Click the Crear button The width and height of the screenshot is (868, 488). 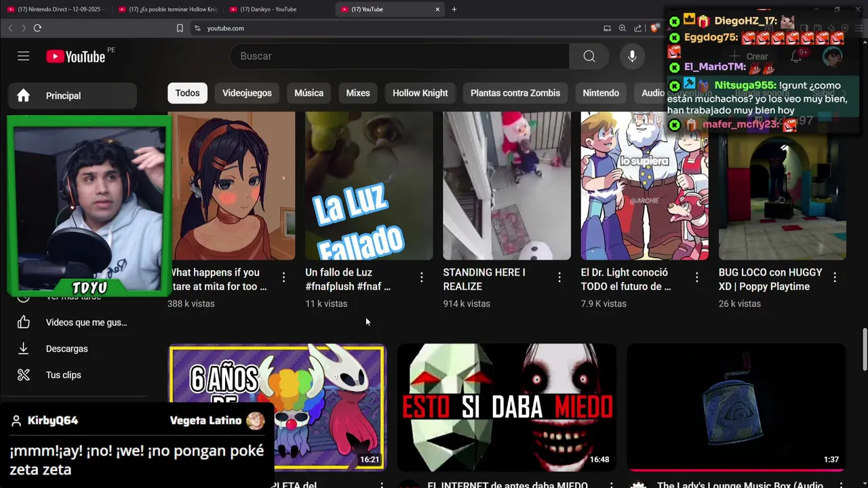(x=749, y=56)
